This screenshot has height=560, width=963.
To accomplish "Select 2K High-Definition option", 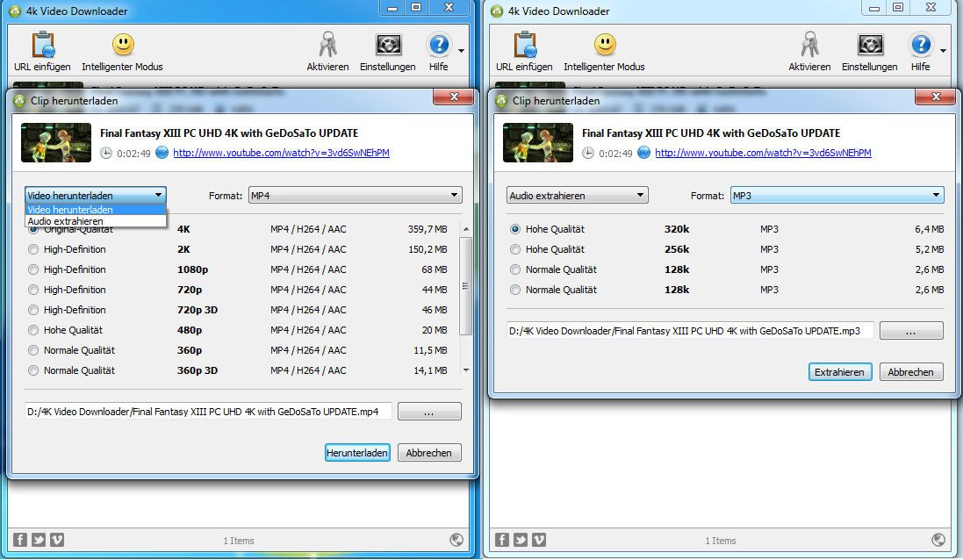I will pyautogui.click(x=33, y=249).
